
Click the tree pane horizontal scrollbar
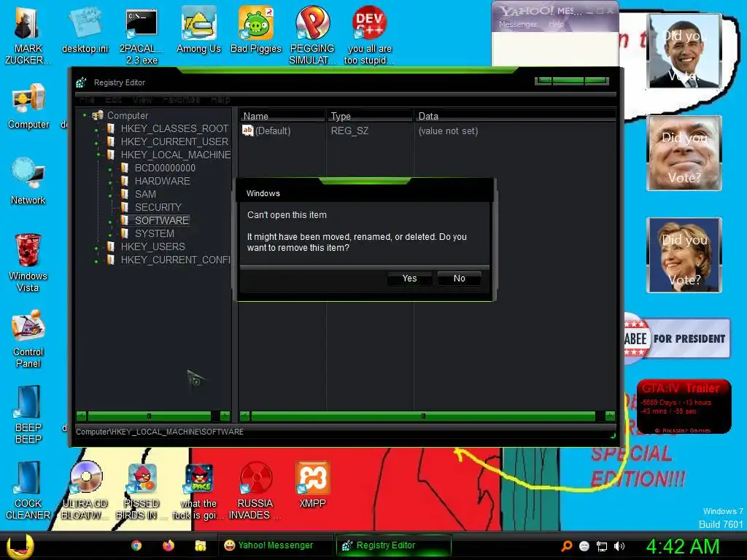pos(150,416)
